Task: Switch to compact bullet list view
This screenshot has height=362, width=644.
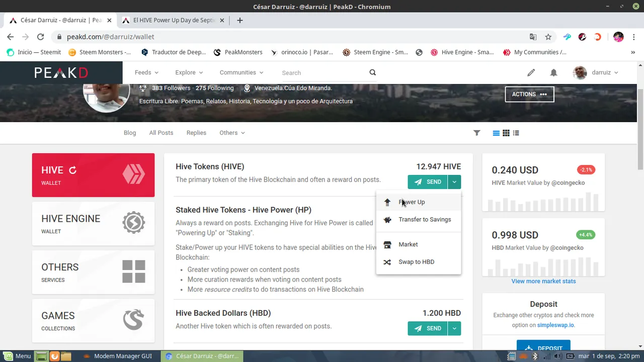Action: [516, 133]
